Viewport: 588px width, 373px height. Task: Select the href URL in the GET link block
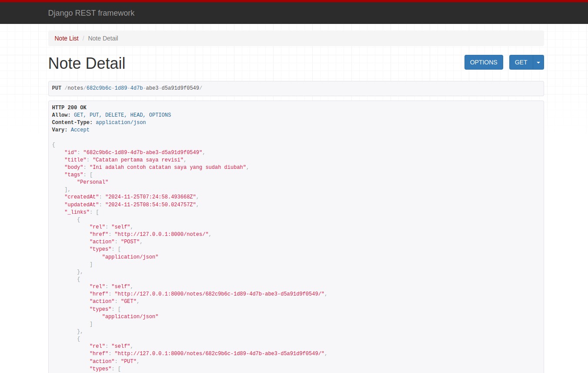[x=220, y=294]
